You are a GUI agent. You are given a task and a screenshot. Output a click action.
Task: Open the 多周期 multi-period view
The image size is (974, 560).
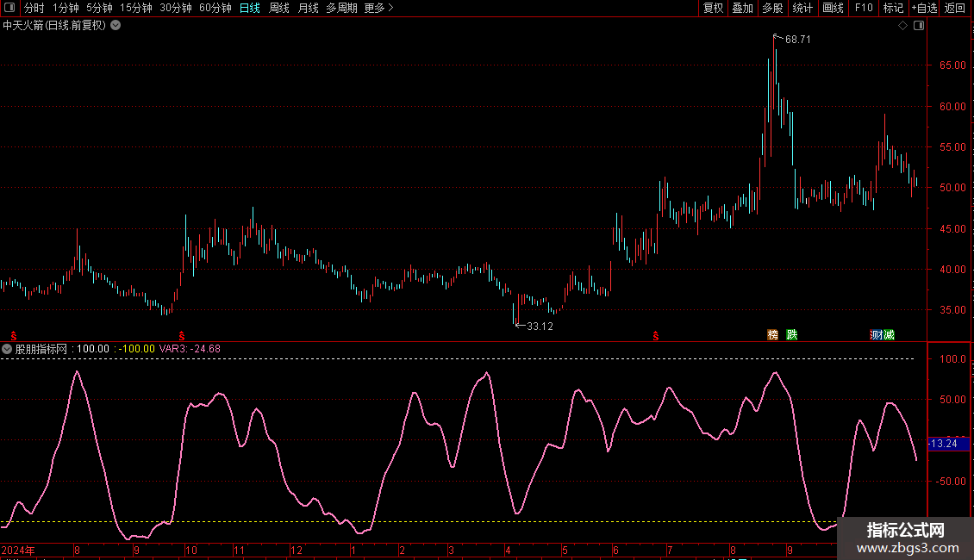point(341,8)
